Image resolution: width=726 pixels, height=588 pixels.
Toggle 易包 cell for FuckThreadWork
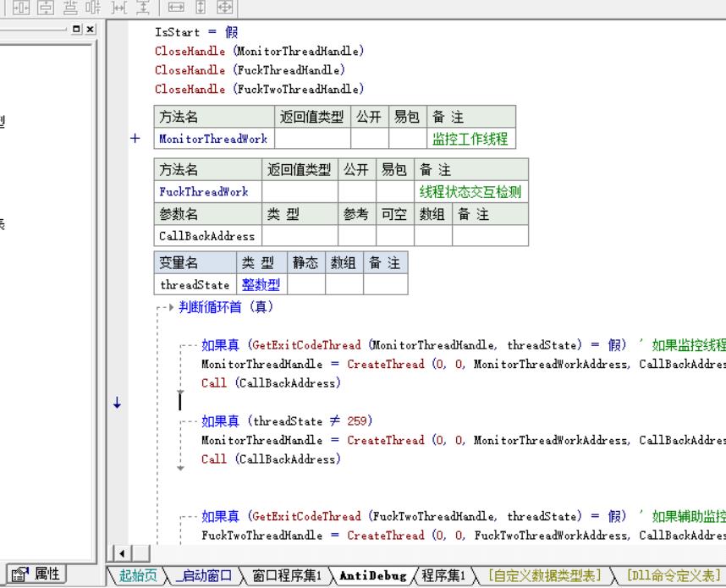(395, 191)
